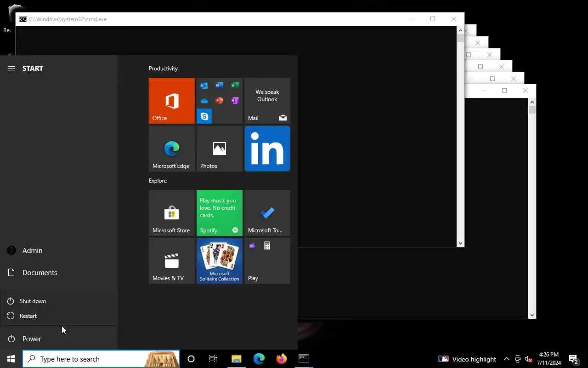The height and width of the screenshot is (368, 588).
Task: Open the LinkedIn tile
Action: coord(267,149)
